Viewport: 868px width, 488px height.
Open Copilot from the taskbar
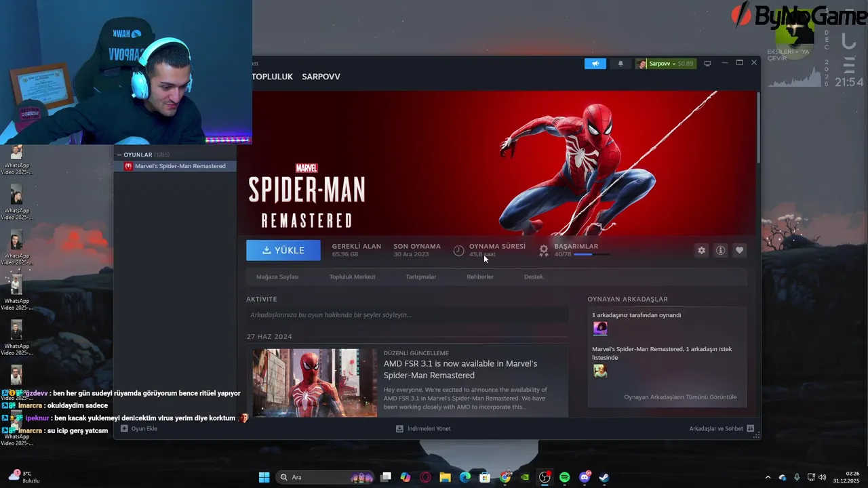pos(406,477)
